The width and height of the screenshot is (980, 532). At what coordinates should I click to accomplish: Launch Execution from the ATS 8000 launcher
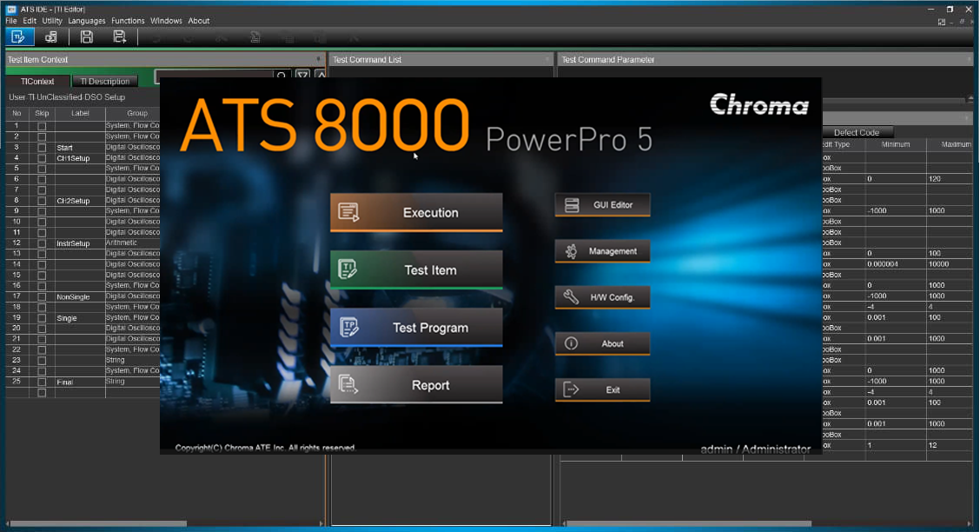click(416, 213)
